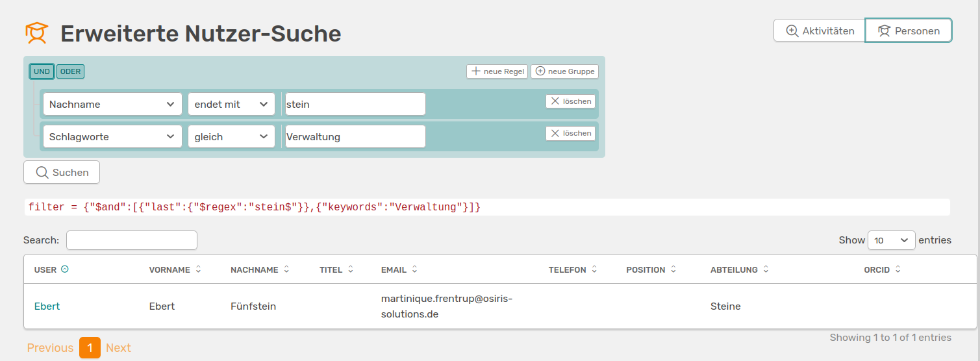Viewport: 980px width, 361px height.
Task: Add a new rule with 'neue Regel'
Action: coord(497,71)
